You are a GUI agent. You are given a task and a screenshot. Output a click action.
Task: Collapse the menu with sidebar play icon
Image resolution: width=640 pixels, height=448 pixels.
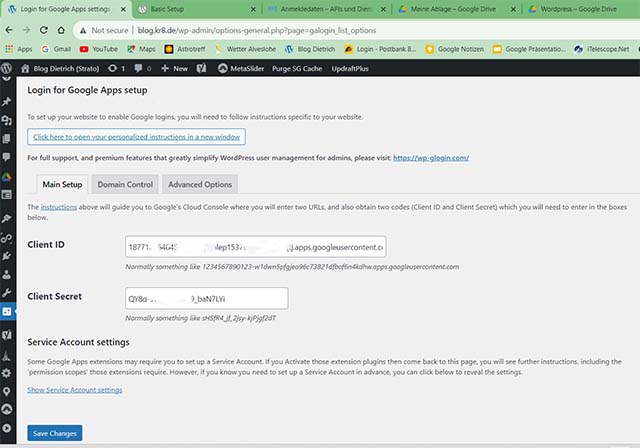7,428
